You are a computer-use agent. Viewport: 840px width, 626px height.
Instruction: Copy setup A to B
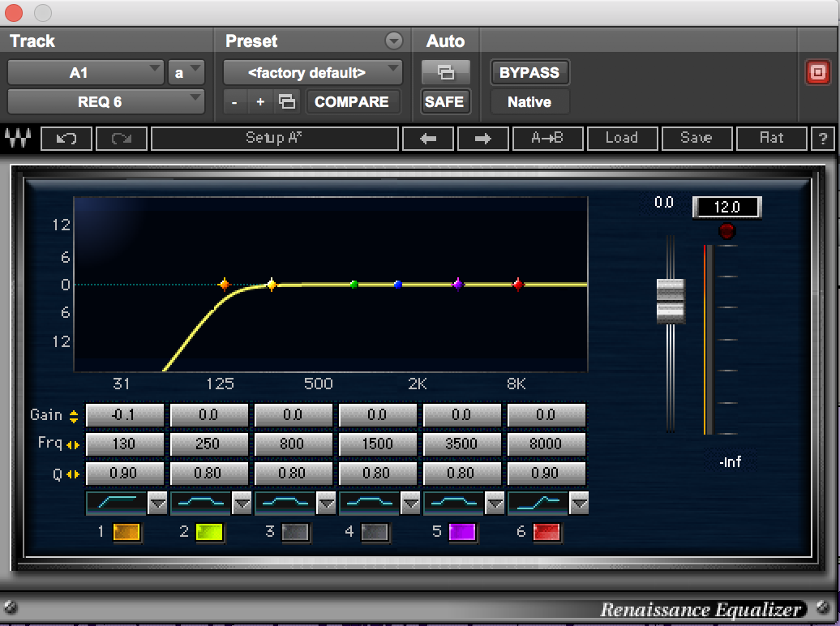547,139
